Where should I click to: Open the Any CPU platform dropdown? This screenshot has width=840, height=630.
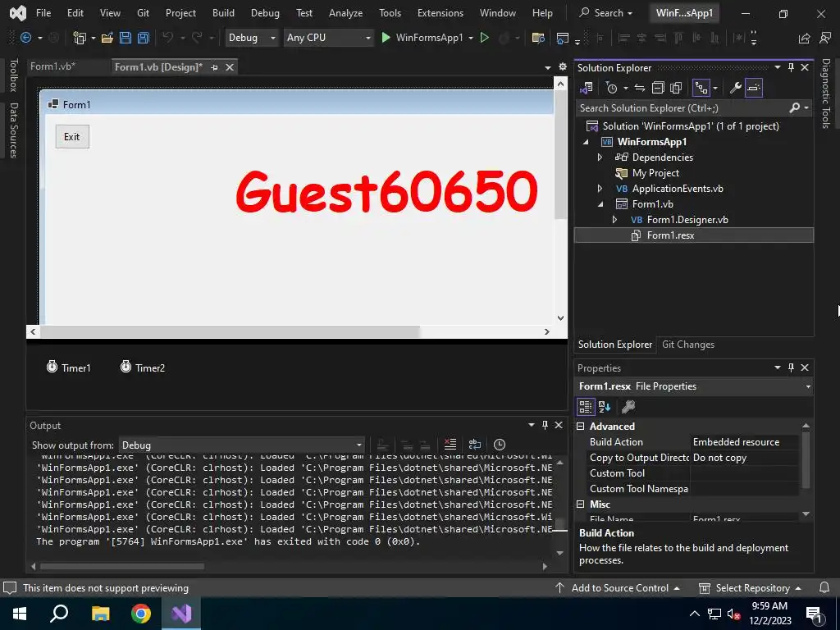pos(328,38)
